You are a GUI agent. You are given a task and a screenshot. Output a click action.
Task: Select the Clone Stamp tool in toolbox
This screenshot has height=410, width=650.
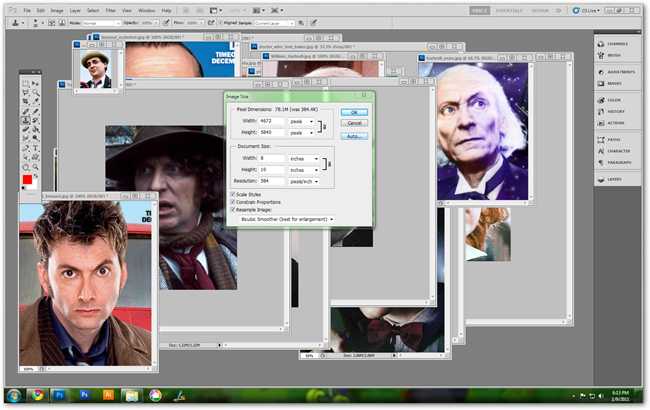click(x=26, y=120)
